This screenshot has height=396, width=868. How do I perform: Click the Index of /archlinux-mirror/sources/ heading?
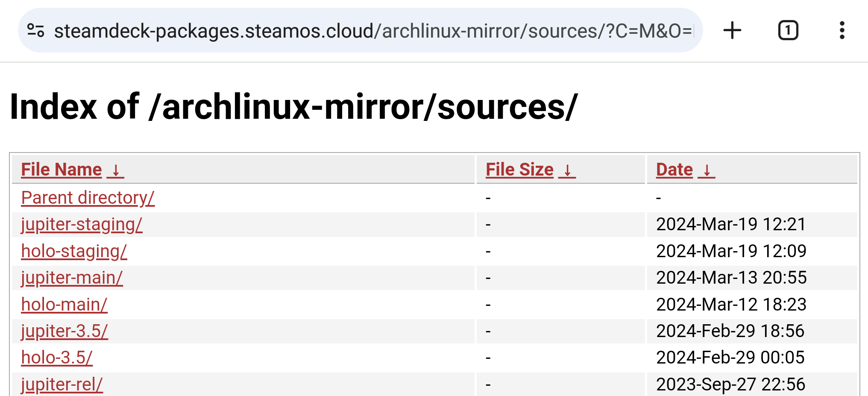[x=293, y=107]
